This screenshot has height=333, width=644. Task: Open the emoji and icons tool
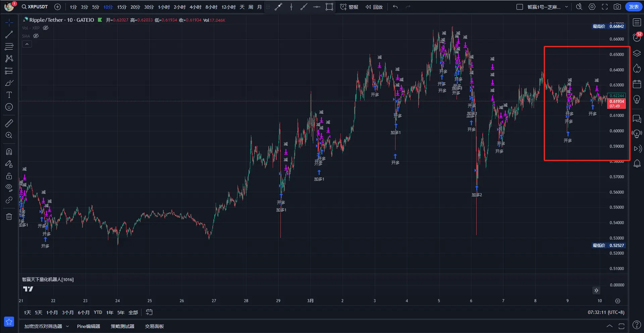pyautogui.click(x=9, y=107)
